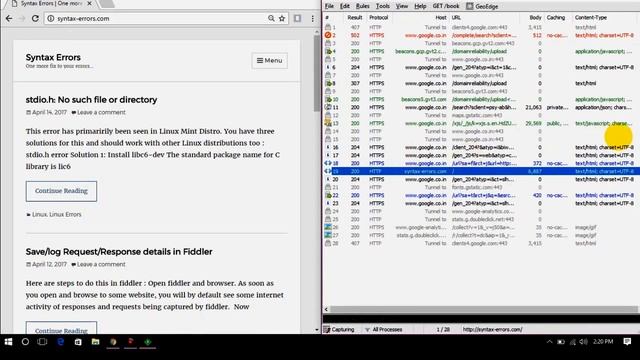Click GET /book in Fiddler menu bar

(x=446, y=6)
